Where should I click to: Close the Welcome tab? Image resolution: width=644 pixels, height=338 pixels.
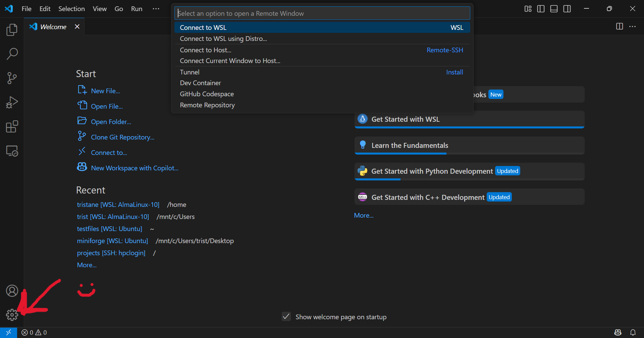click(x=77, y=26)
